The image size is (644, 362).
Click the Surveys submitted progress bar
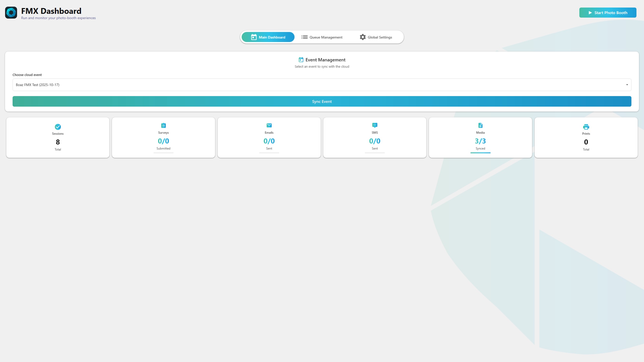coord(163,153)
